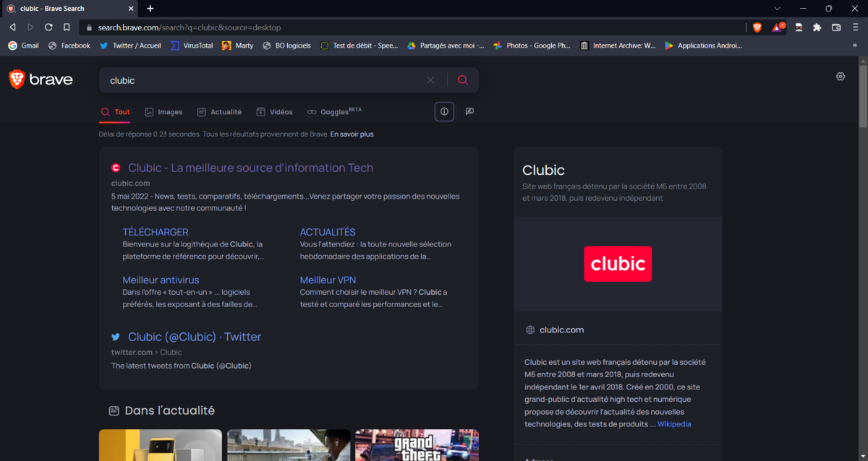Go forward to the next page
Image resolution: width=868 pixels, height=461 pixels.
click(x=30, y=27)
